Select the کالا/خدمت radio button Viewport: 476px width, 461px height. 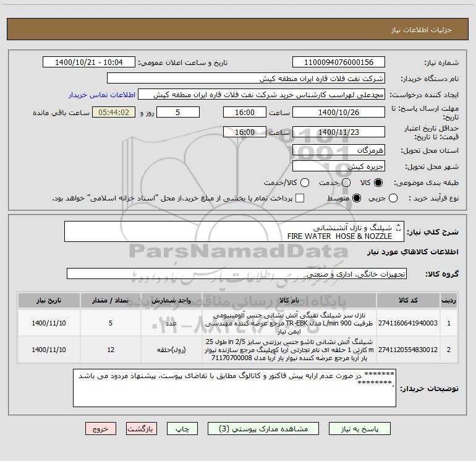305,183
